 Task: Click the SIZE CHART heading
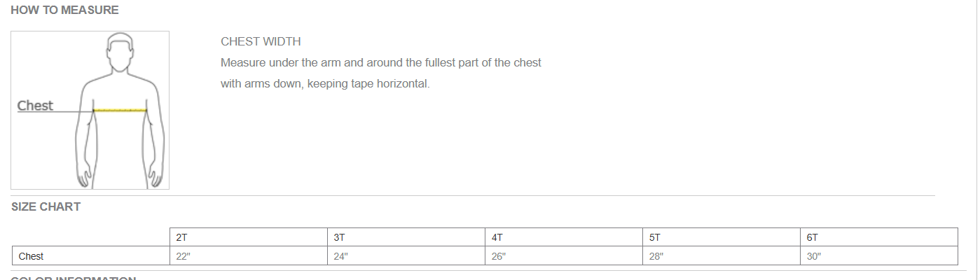point(46,207)
